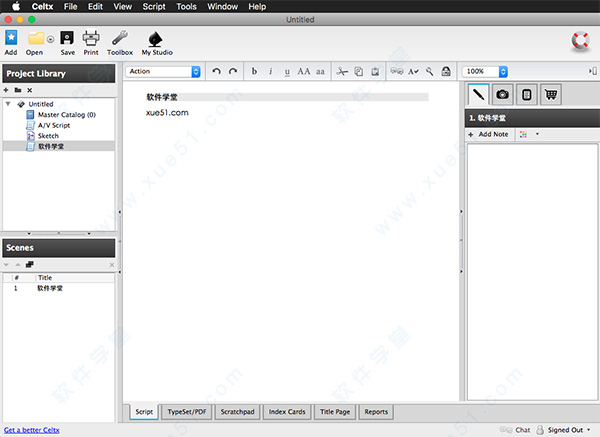Viewport: 600px width, 437px height.
Task: Click the Get a better Celtx link
Action: [32, 430]
